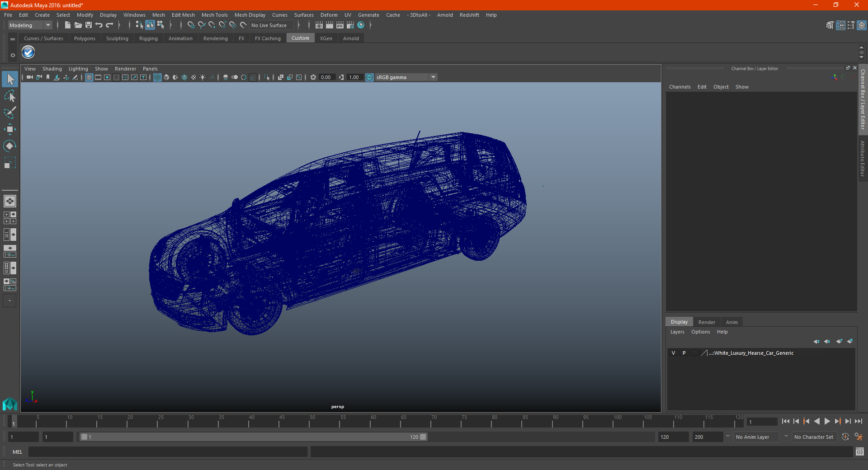
Task: Go to start of playback range
Action: (x=785, y=421)
